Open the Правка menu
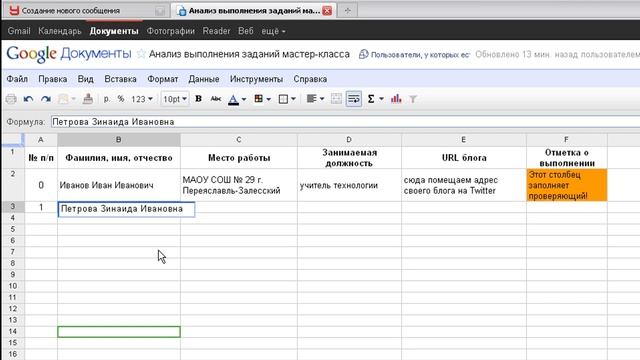Viewport: 640px width, 360px height. coord(53,79)
